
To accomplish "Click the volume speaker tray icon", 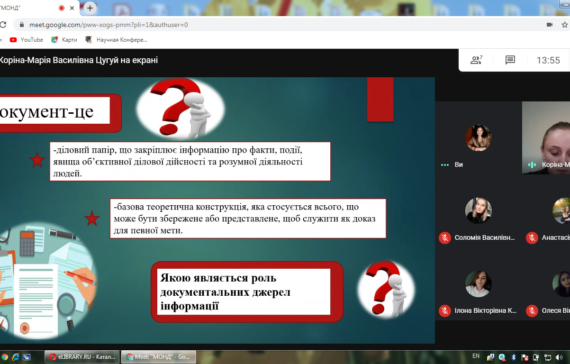I will 559,357.
